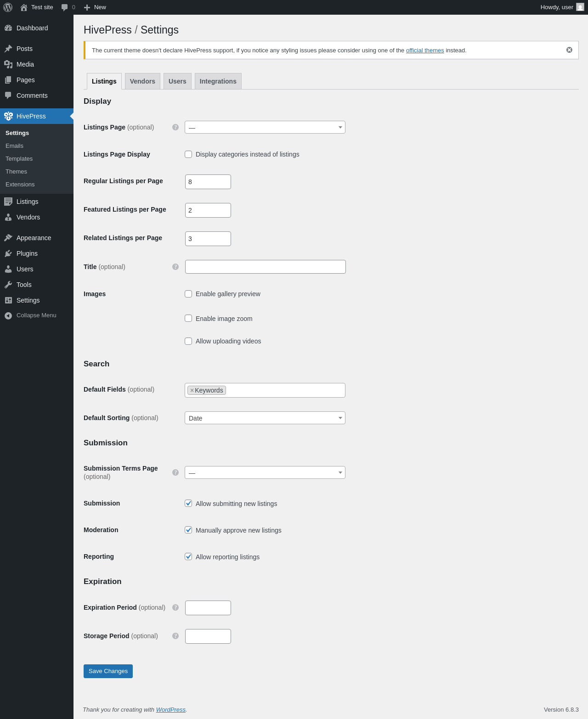The height and width of the screenshot is (719, 588).
Task: Click help icon next to Listings Page
Action: [175, 127]
